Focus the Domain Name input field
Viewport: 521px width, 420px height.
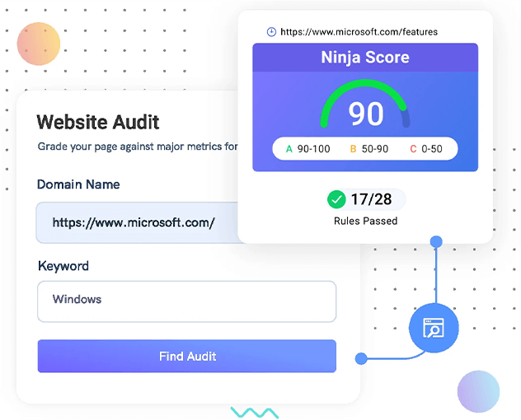pos(137,222)
